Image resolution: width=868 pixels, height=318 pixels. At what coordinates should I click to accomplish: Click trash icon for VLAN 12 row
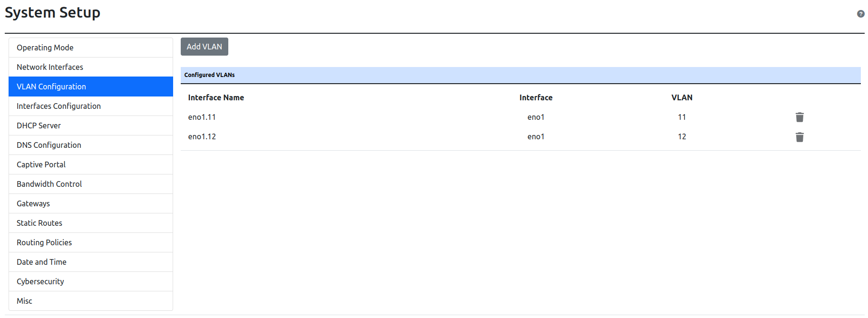[x=800, y=137]
